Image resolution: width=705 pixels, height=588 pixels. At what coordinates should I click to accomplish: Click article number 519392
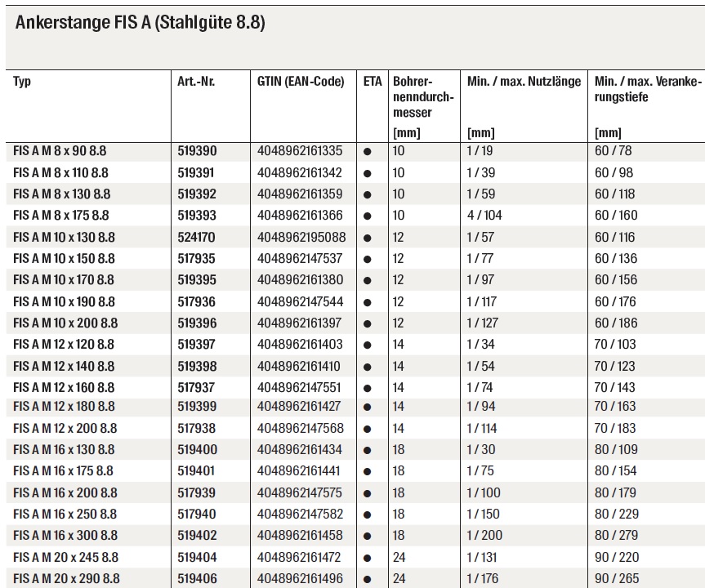point(197,194)
